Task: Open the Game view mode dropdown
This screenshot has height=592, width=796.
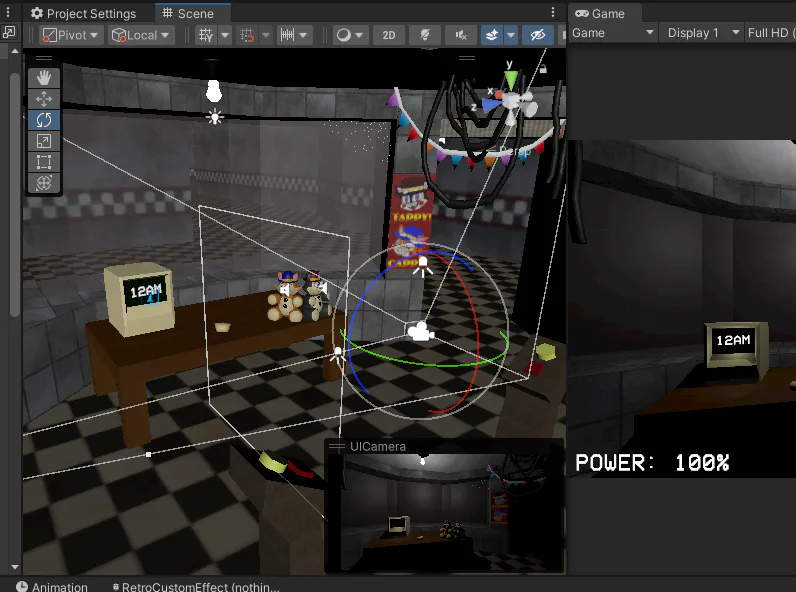Action: click(613, 33)
